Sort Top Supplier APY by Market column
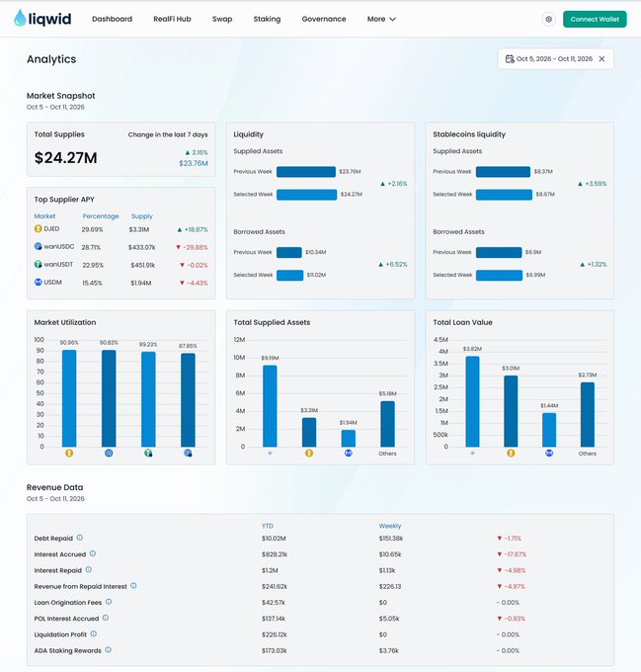Viewport: 641px width, 672px height. coord(45,216)
